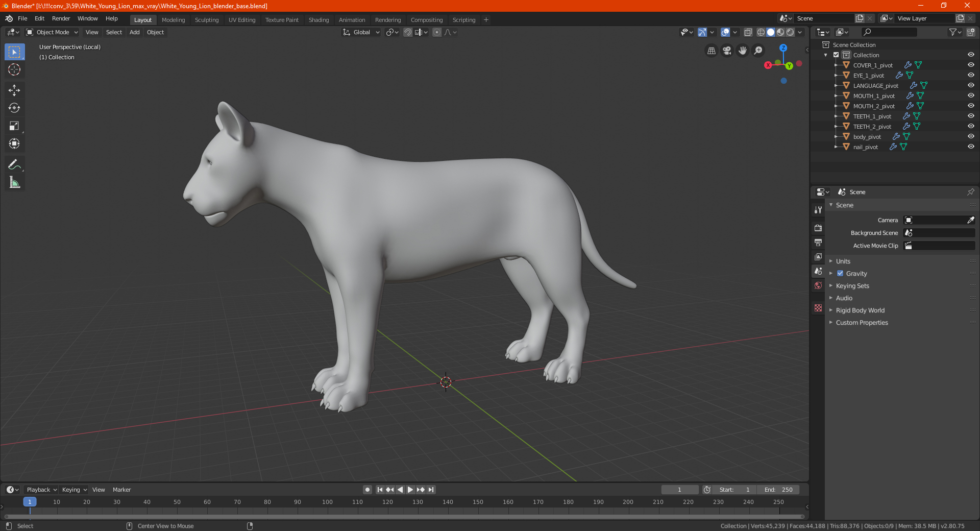Expand the TEETH_1_pivot tree item
This screenshot has height=531, width=980.
[x=836, y=116]
